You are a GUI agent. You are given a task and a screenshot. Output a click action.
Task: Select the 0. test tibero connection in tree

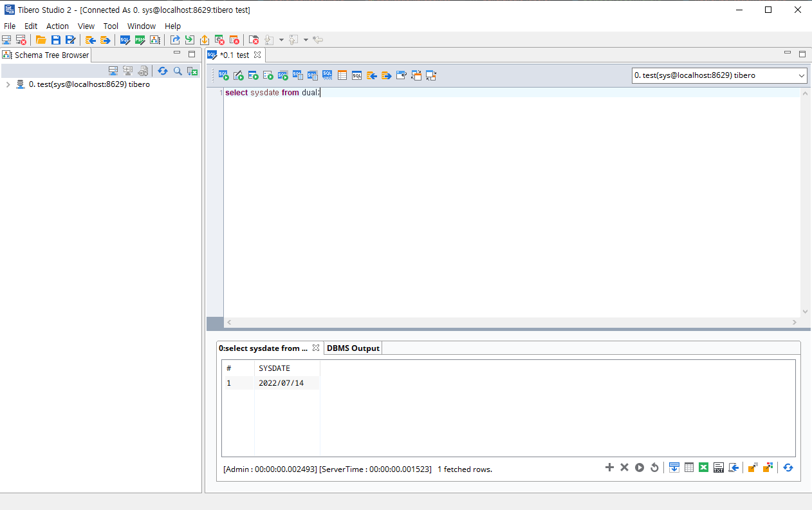pos(89,84)
